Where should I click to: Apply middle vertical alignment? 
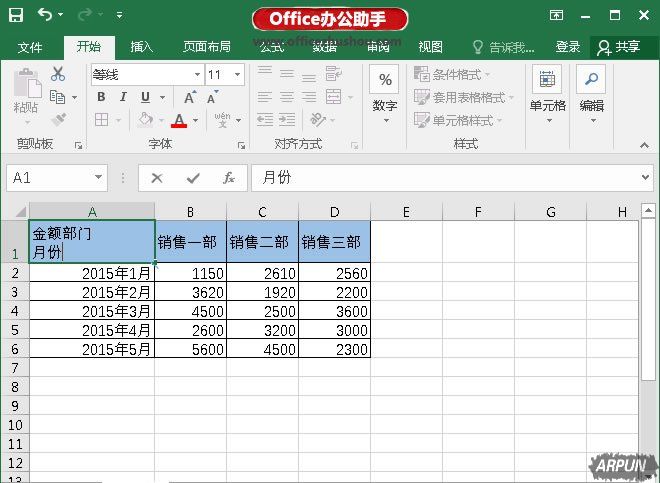(287, 74)
